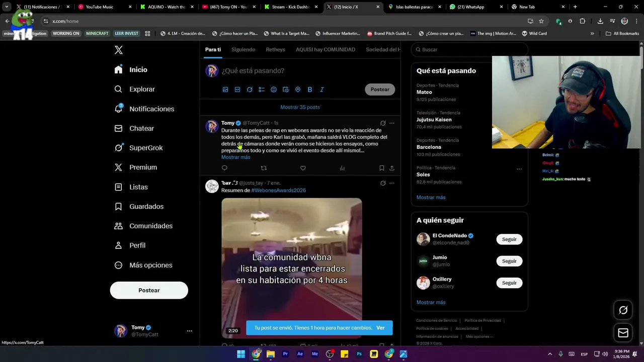This screenshot has width=644, height=362.
Task: Click Mostrar 35 posts link
Action: 300,107
